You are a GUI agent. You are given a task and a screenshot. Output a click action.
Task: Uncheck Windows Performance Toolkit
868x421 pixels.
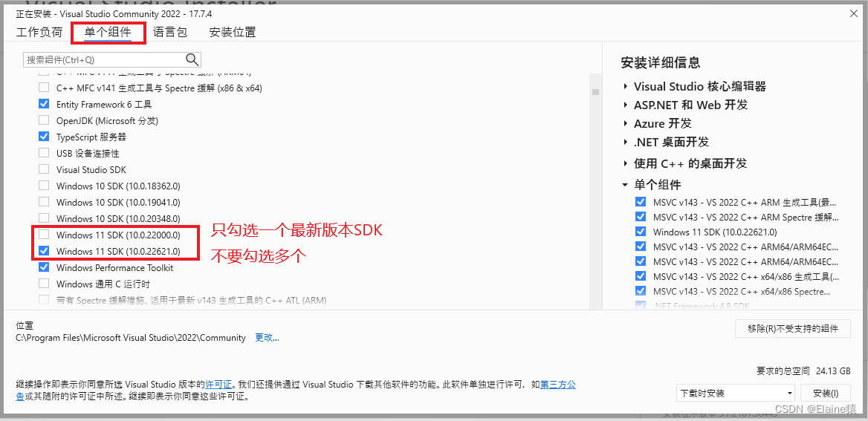coord(44,267)
